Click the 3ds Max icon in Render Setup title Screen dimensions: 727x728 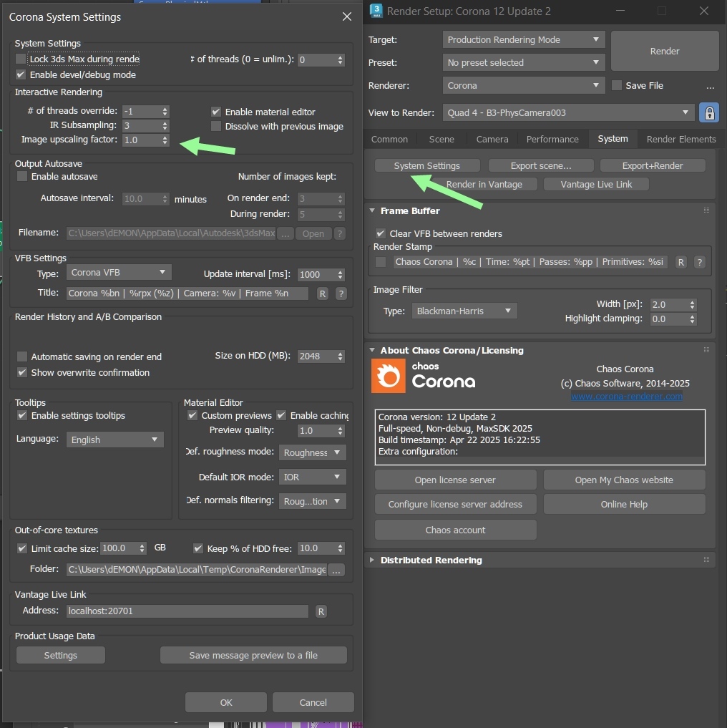(376, 11)
